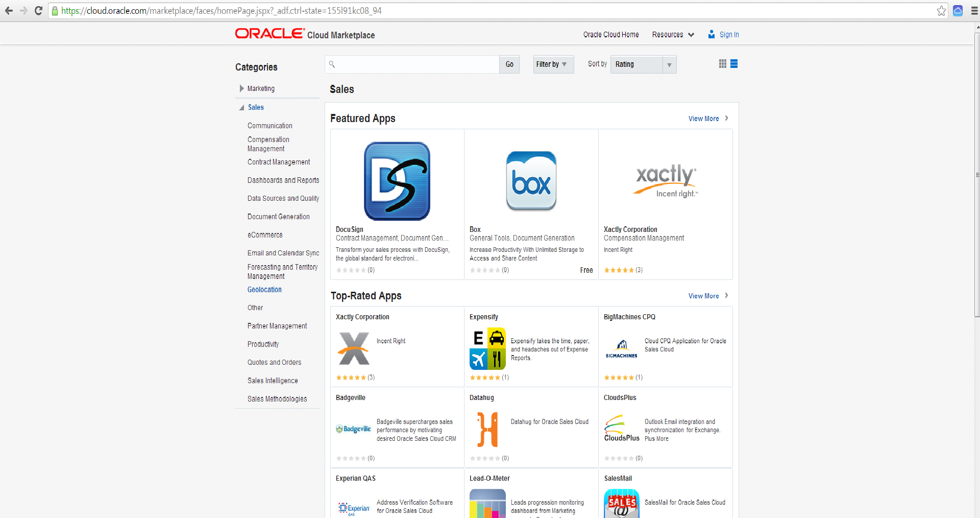Click the Datahug logo icon
This screenshot has height=518, width=980.
tap(488, 430)
